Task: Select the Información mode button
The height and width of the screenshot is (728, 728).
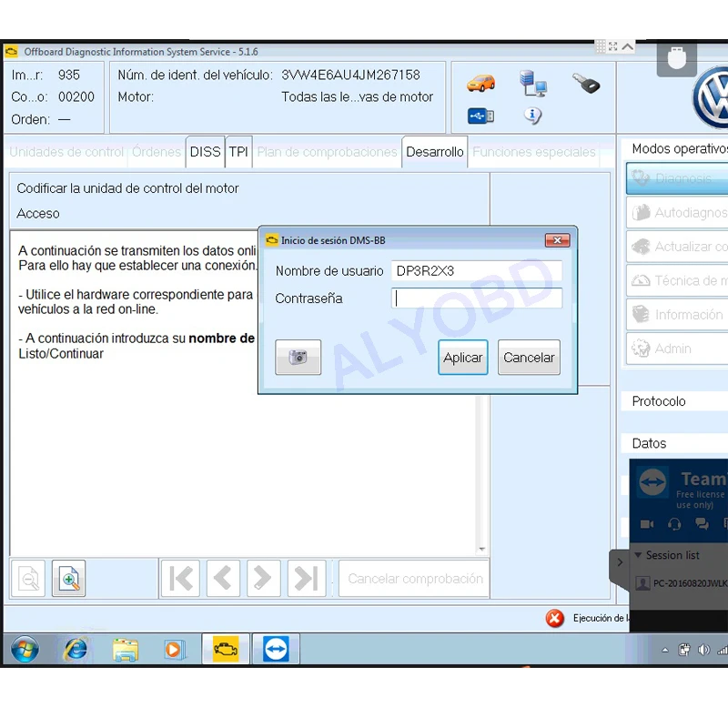Action: coord(677,314)
